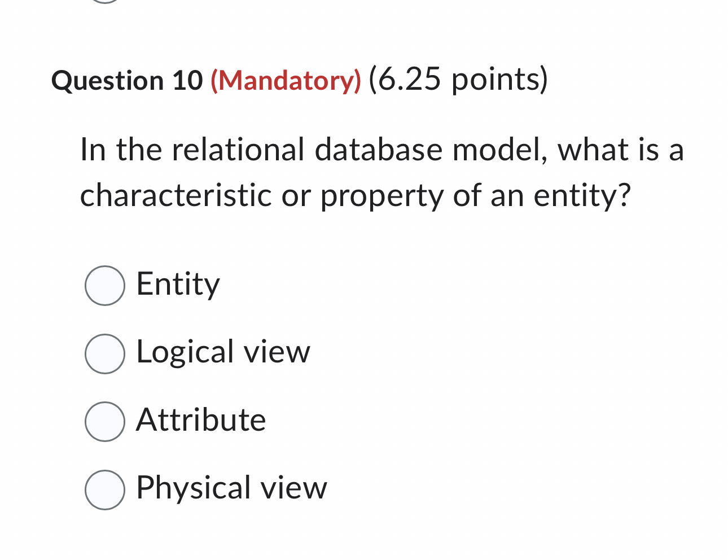Click the empty circle next to Entity
728x560 pixels.
pos(105,286)
